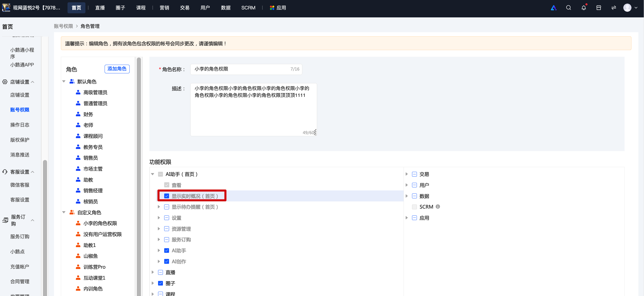Click the person icon beside 普通管理员
The image size is (644, 296).
tap(78, 103)
